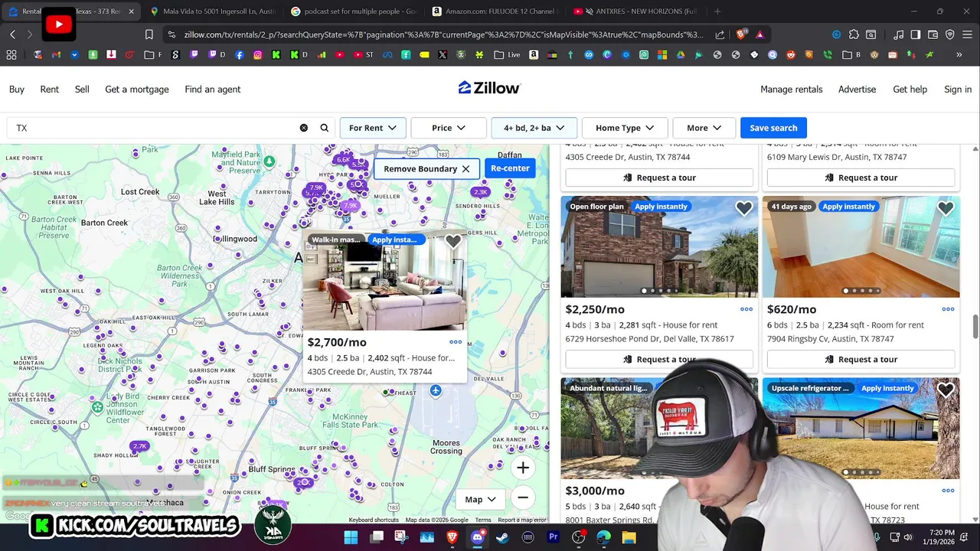Open the 4+ bd, 2+ ba filter
This screenshot has height=551, width=980.
(534, 128)
